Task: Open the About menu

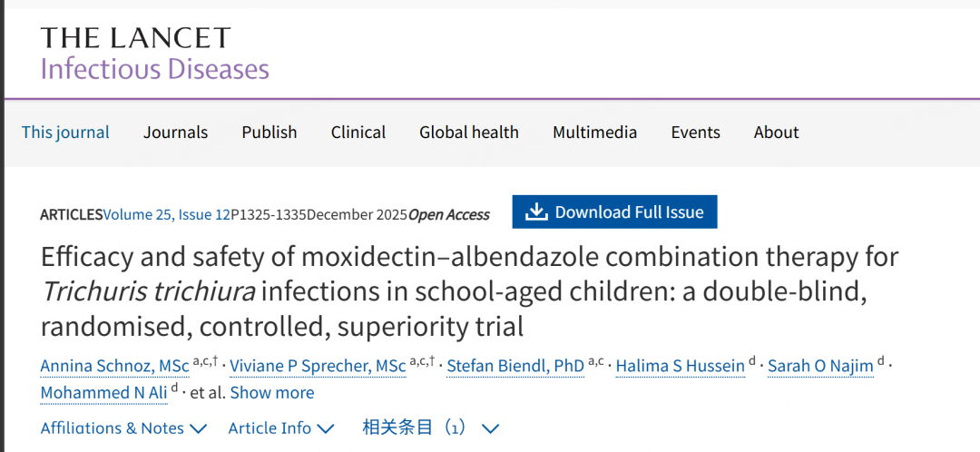Action: tap(776, 133)
